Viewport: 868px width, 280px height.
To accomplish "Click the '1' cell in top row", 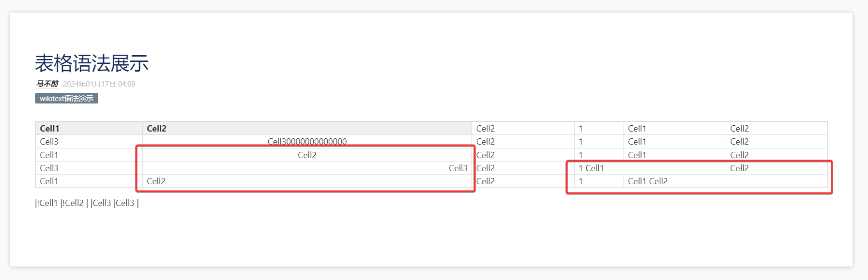I will pos(599,128).
